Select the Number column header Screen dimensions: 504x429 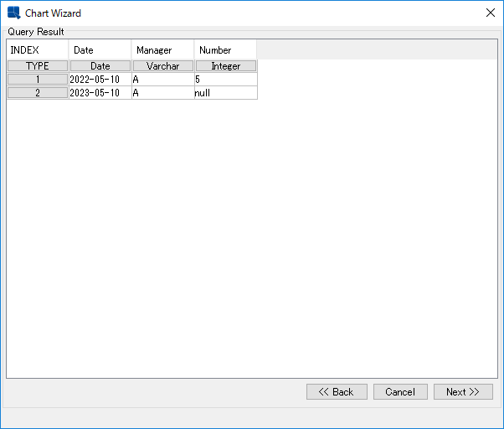coord(225,50)
